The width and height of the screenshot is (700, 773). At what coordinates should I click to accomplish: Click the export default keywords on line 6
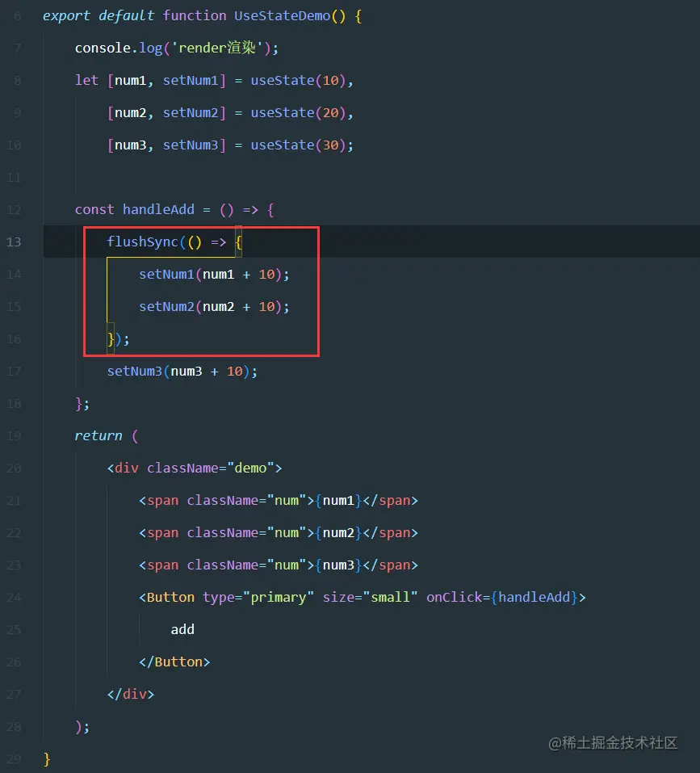coord(99,16)
